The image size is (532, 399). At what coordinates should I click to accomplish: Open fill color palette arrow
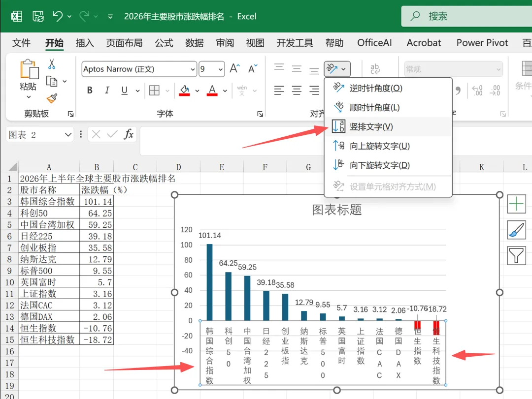tap(197, 91)
